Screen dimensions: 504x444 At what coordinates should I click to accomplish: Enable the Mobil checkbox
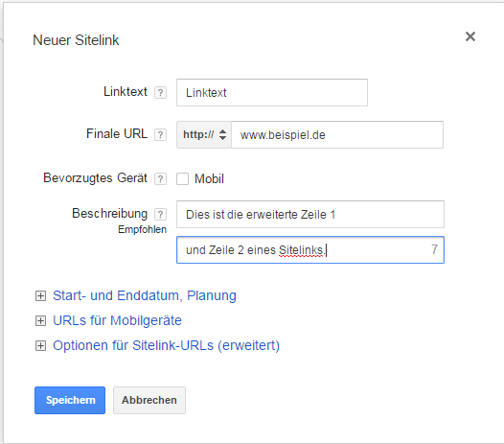pos(182,179)
